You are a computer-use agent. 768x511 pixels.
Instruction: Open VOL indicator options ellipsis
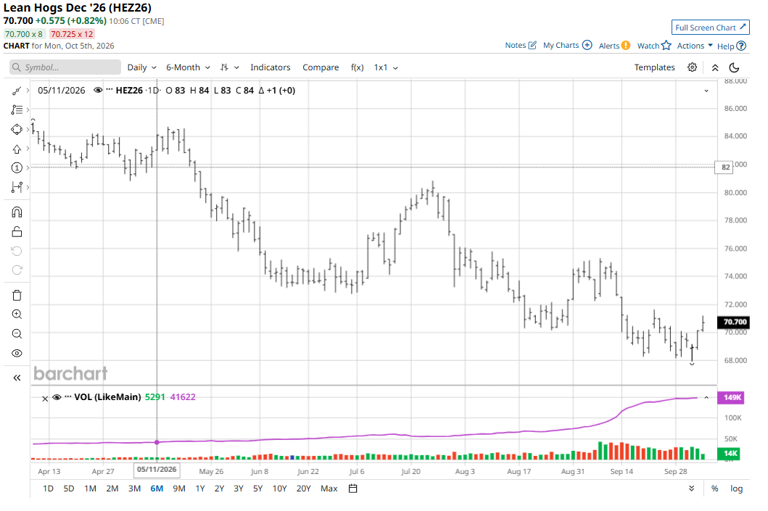pos(68,397)
